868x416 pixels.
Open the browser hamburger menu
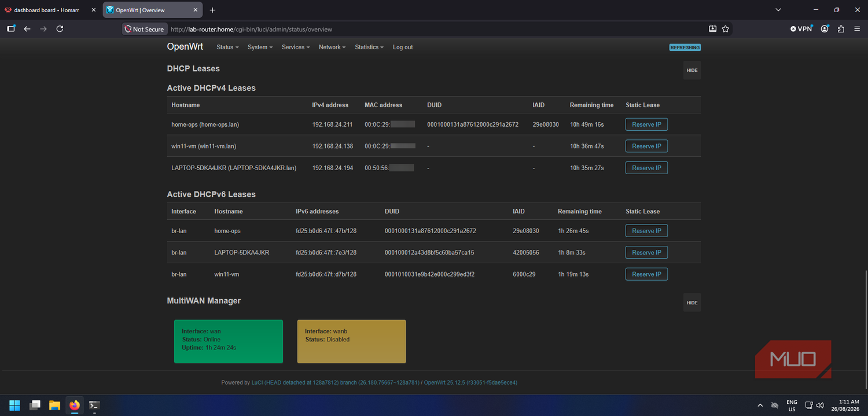(x=857, y=29)
